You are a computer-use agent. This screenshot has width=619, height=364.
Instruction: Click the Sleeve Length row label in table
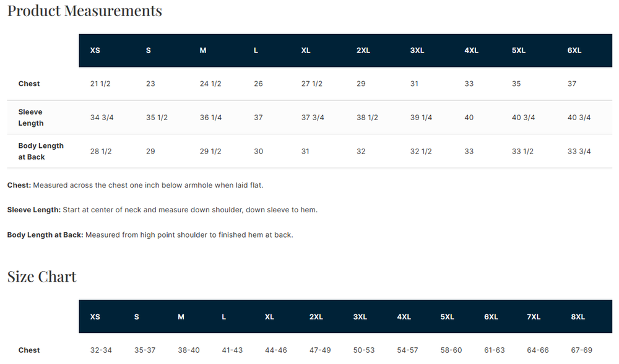(31, 118)
